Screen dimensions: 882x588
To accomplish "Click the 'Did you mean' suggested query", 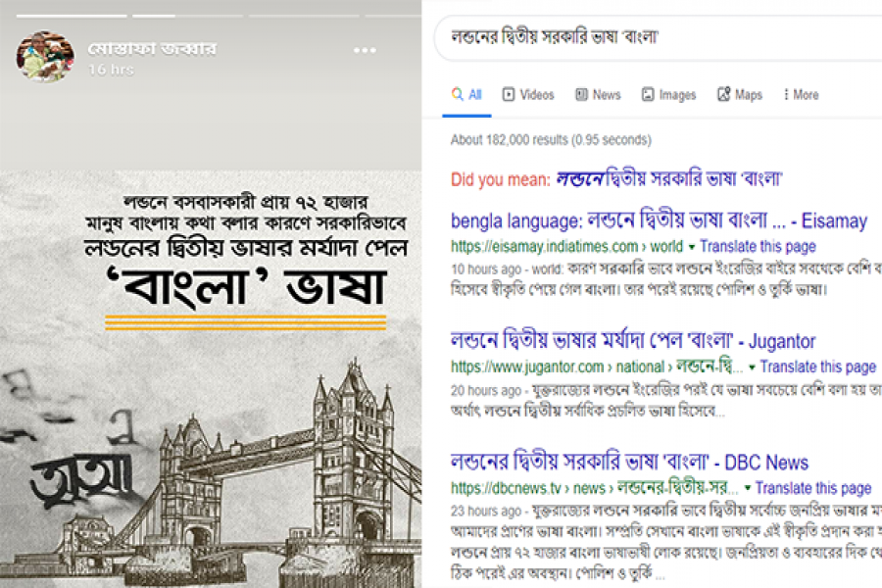I will (x=668, y=178).
